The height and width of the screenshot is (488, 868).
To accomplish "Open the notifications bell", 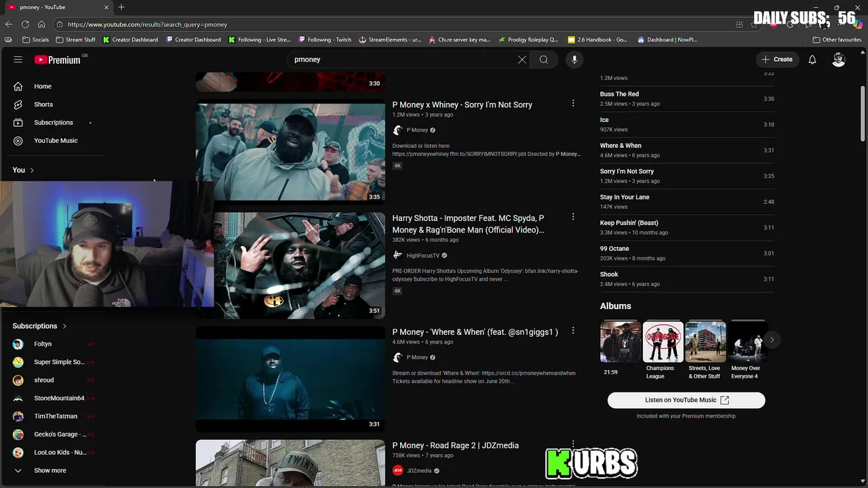I will [812, 60].
